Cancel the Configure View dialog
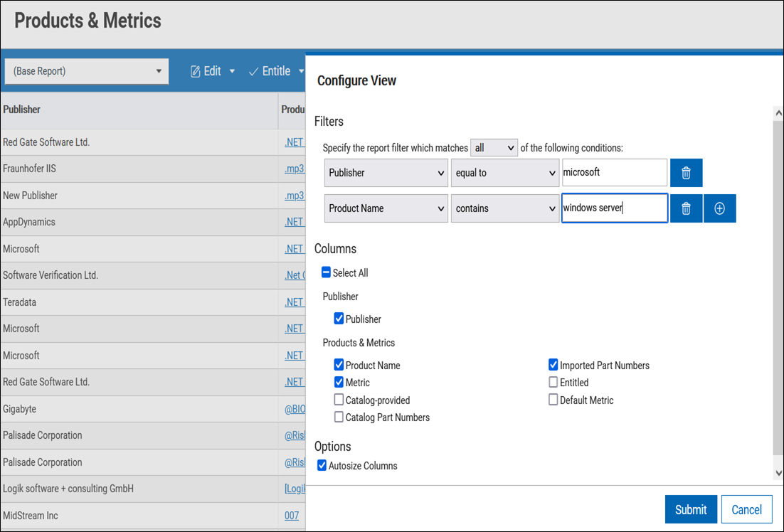Screen dimensions: 784x532 point(746,509)
